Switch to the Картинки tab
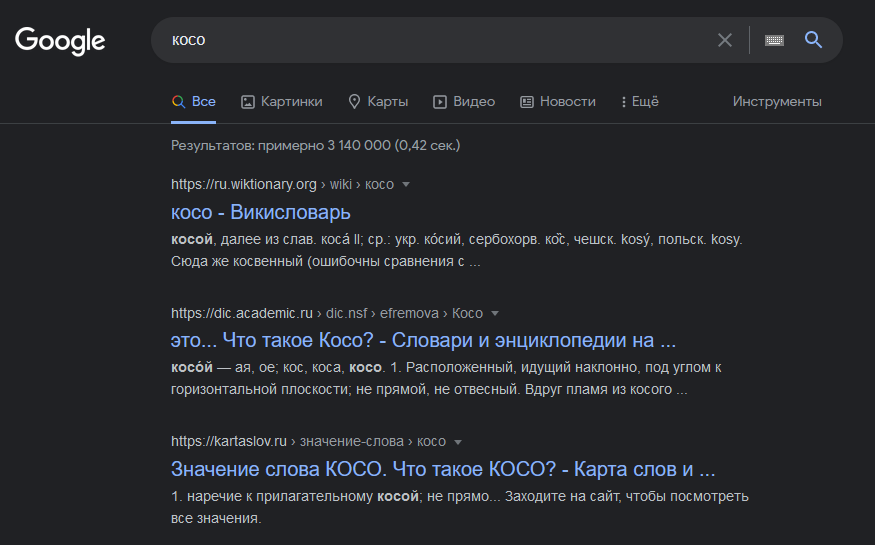 282,102
